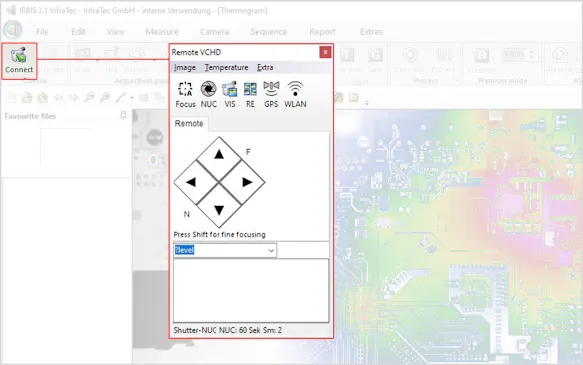Click the Premium mode value stepper
The width and height of the screenshot is (583, 365).
pos(532,55)
